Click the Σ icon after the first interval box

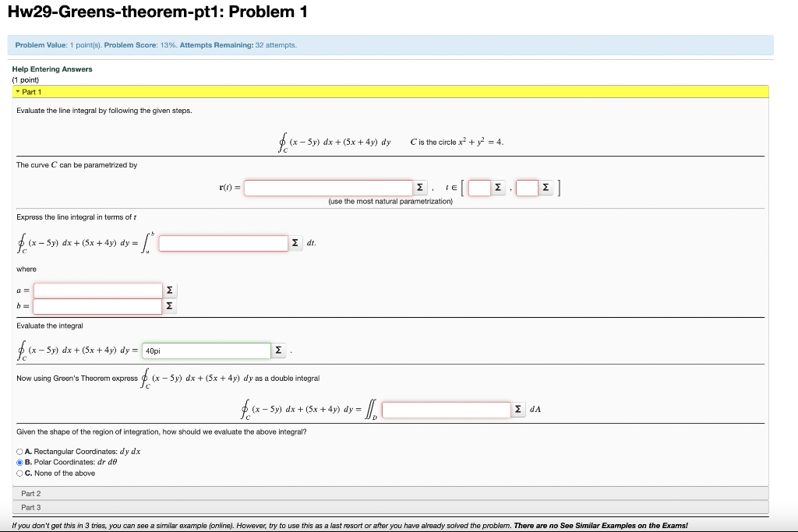[x=497, y=187]
